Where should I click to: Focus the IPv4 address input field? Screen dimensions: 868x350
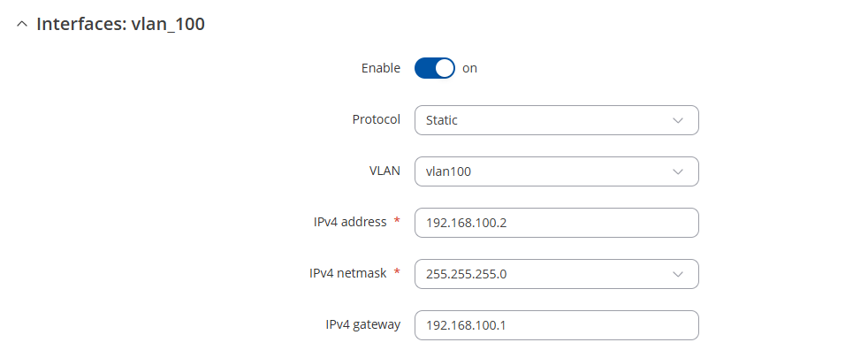tap(556, 223)
